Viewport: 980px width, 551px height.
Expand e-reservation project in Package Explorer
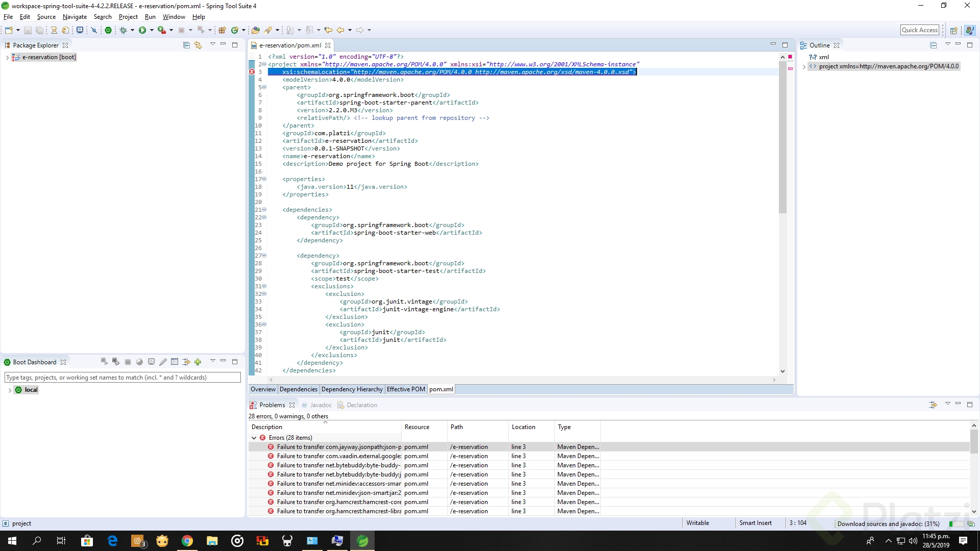[x=7, y=58]
